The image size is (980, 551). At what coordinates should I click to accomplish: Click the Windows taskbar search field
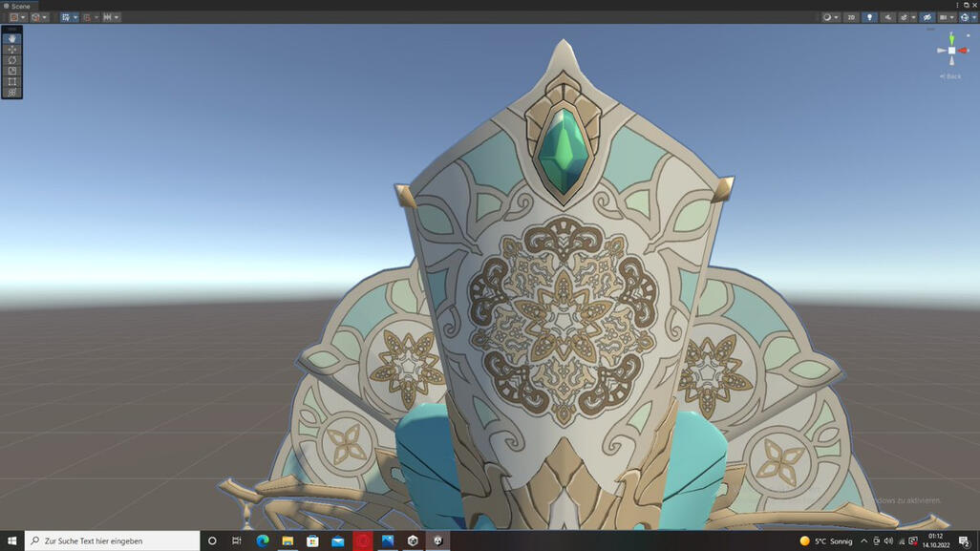pos(113,540)
